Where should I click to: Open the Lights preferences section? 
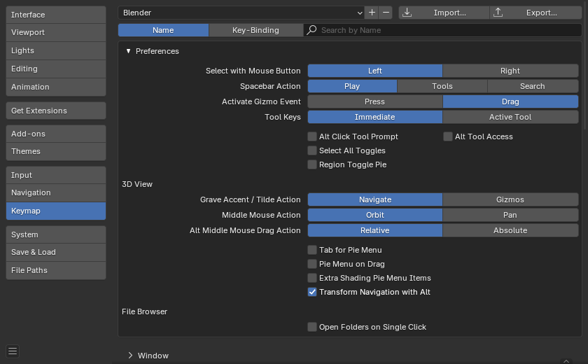tap(56, 50)
